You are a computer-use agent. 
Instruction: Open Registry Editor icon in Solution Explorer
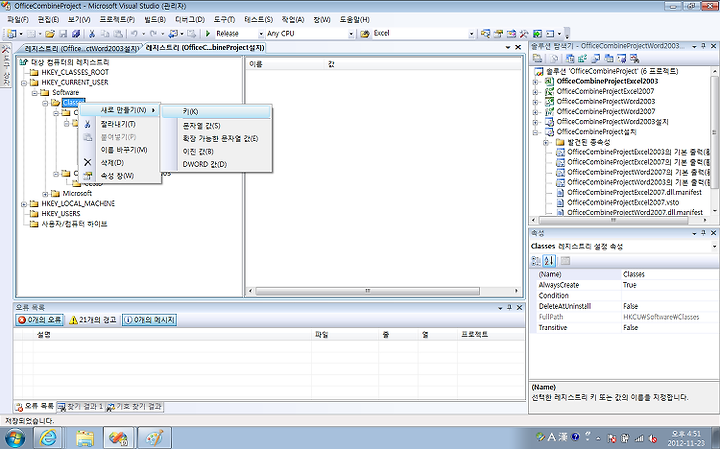coord(583,58)
